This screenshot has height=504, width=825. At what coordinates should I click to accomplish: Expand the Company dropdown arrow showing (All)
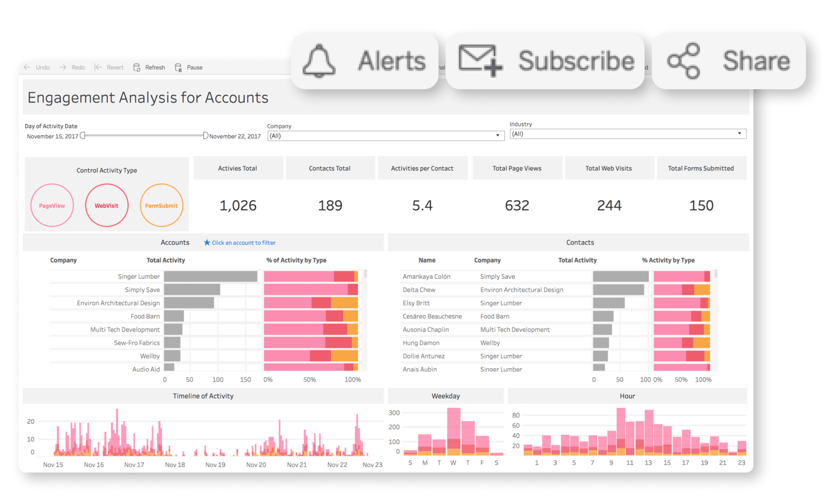(497, 136)
